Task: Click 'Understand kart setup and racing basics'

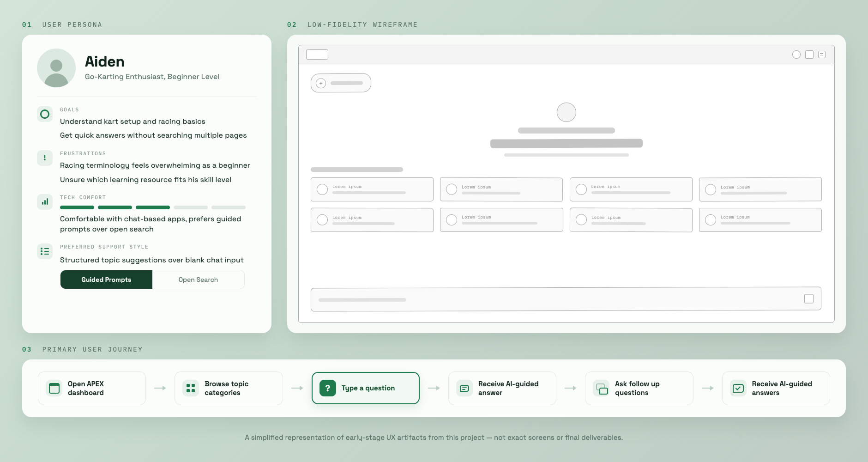Action: (133, 122)
